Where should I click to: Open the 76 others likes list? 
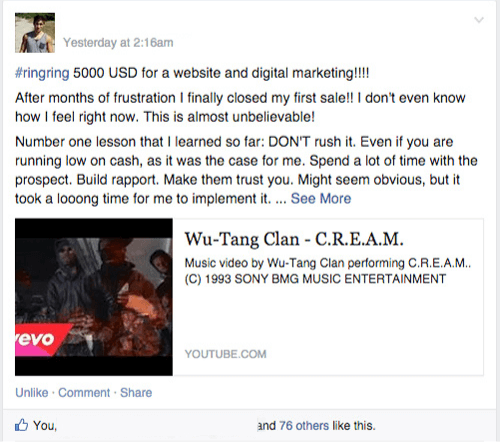[304, 426]
